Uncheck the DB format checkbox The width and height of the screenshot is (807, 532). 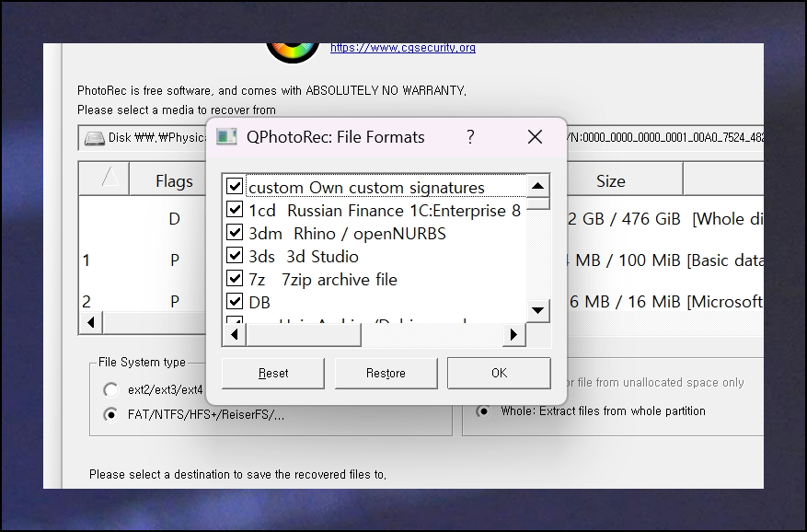[x=235, y=301]
